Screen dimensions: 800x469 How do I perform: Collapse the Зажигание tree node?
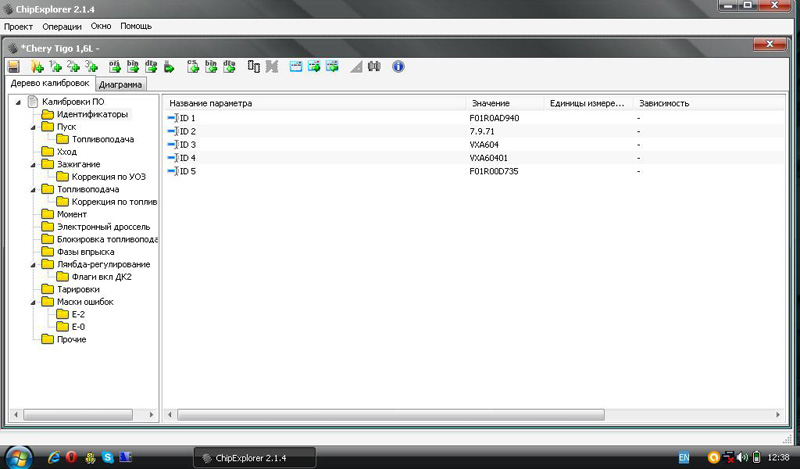click(33, 164)
